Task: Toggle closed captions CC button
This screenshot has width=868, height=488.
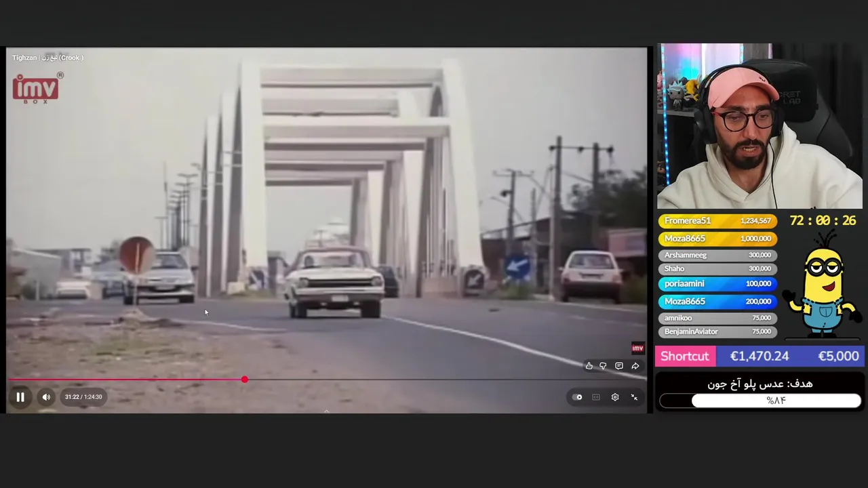Action: pyautogui.click(x=596, y=397)
